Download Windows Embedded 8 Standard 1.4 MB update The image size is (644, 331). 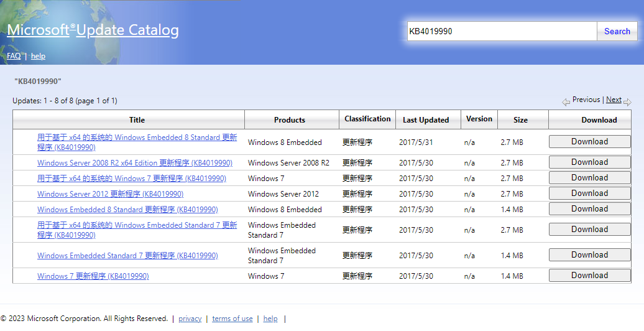coord(589,209)
